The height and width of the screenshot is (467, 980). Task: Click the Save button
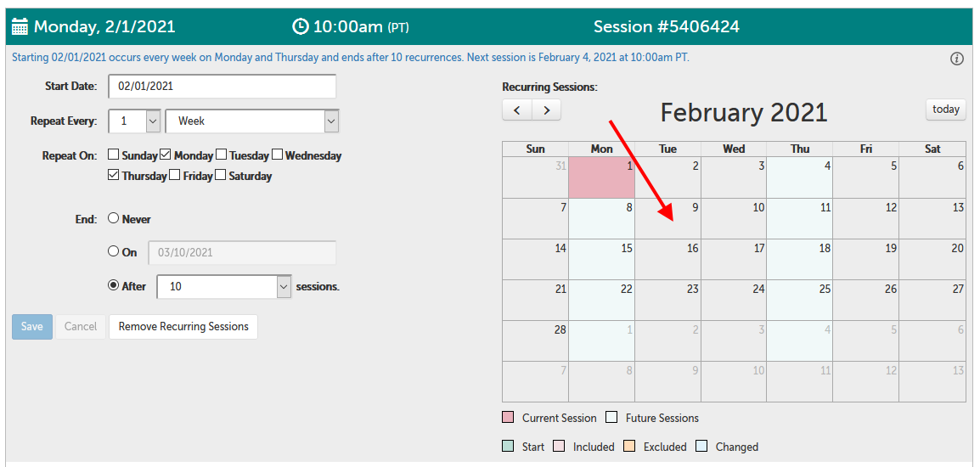click(x=31, y=327)
